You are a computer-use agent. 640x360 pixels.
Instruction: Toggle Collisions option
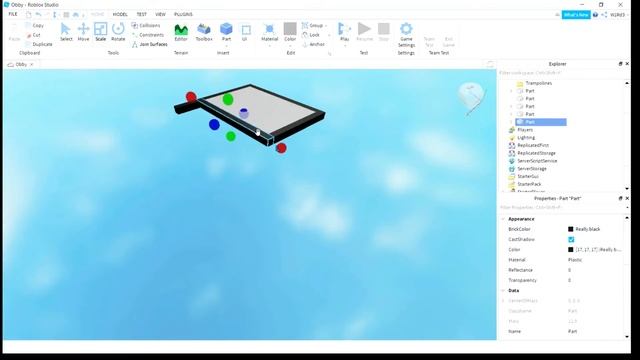146,25
